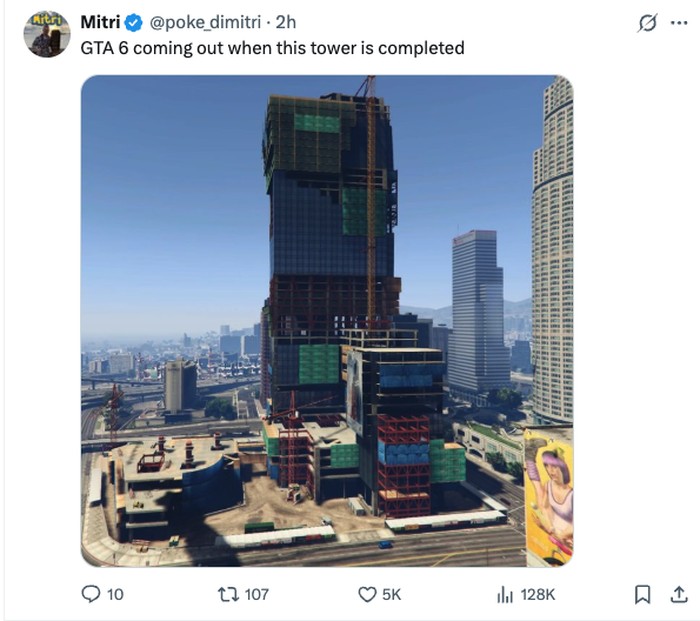Click the yellow billboard in the image
The image size is (700, 621).
click(549, 497)
